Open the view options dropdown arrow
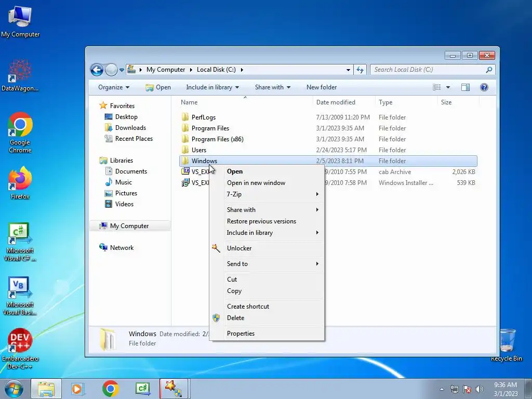 click(x=448, y=87)
